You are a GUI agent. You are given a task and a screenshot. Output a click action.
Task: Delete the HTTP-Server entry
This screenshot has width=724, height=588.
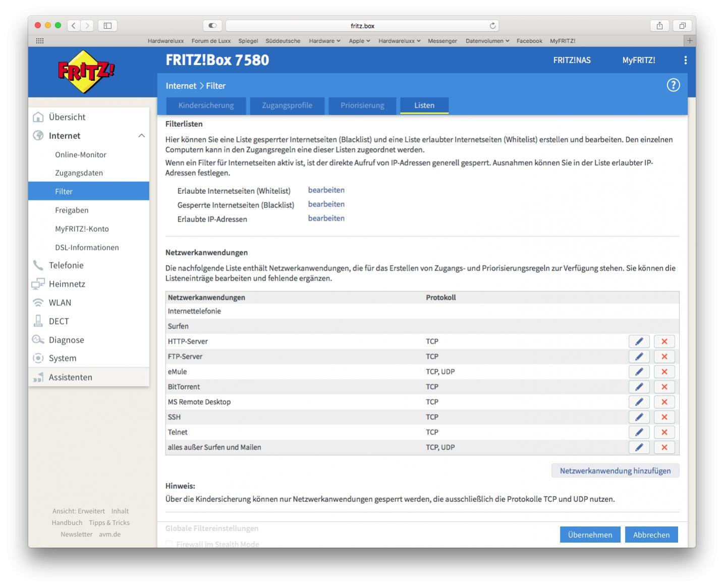(664, 342)
